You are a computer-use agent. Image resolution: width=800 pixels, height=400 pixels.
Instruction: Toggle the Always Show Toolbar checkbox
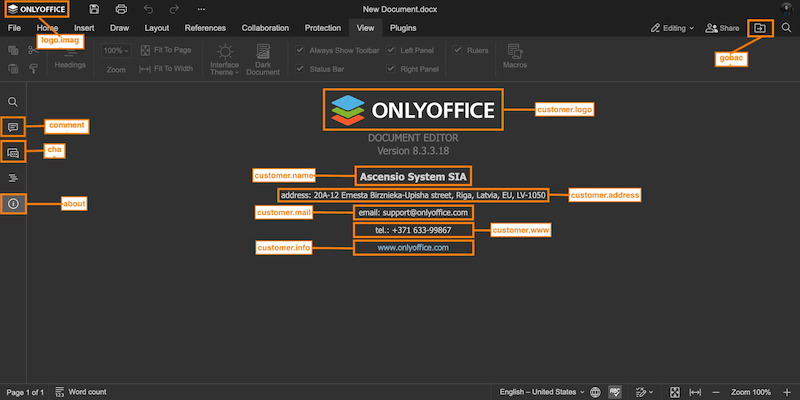click(x=301, y=49)
